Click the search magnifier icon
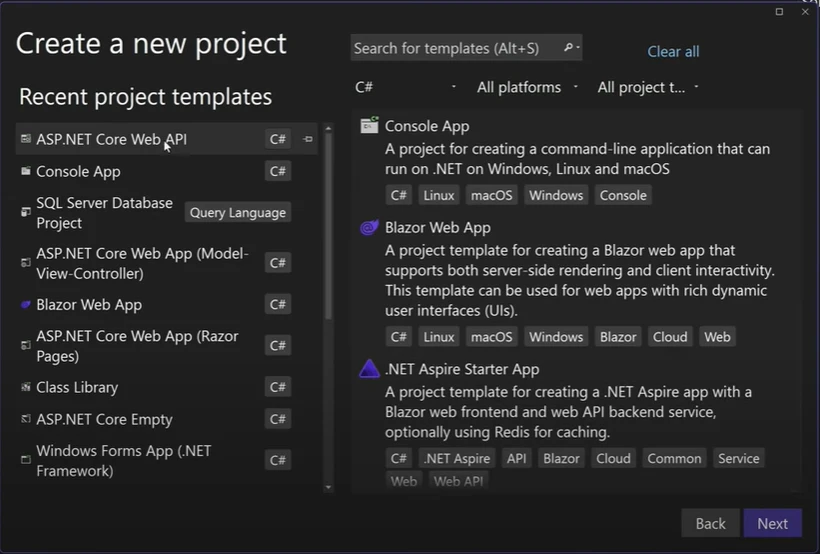Image resolution: width=820 pixels, height=554 pixels. coord(568,48)
